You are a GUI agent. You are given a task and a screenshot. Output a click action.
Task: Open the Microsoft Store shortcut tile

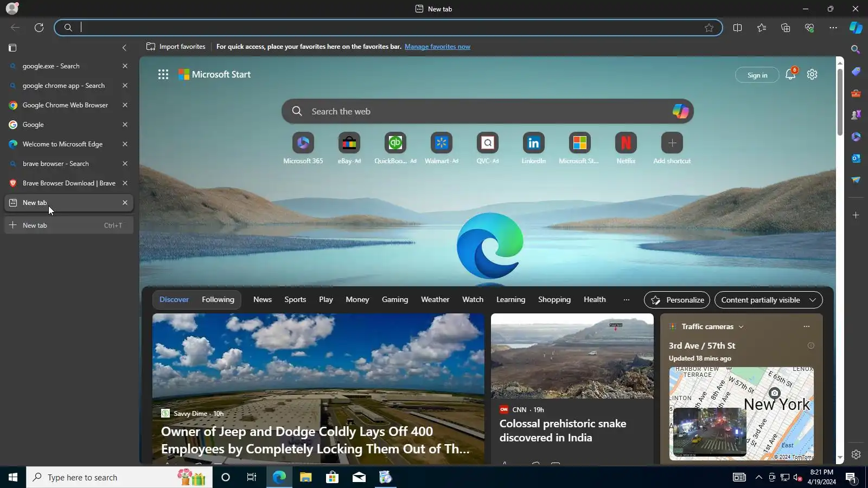click(579, 148)
